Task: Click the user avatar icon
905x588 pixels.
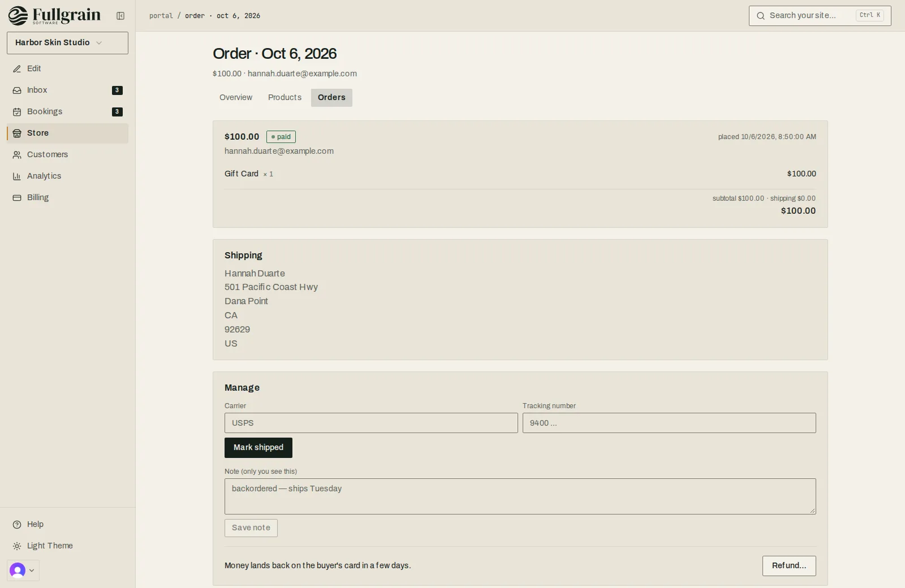Action: click(18, 570)
